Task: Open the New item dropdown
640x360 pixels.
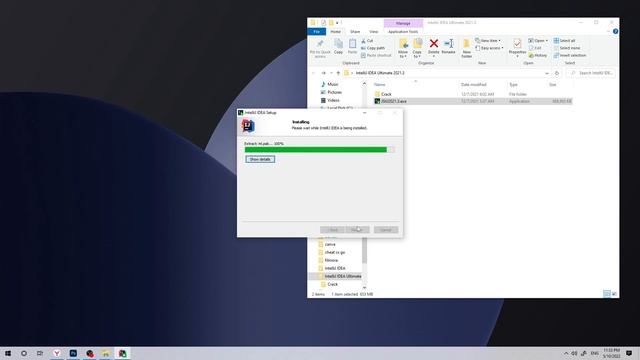Action: pos(488,41)
